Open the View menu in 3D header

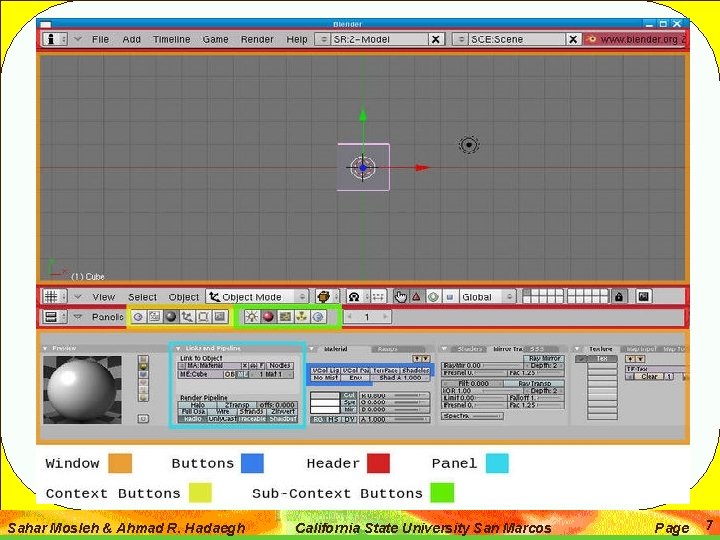pos(103,297)
